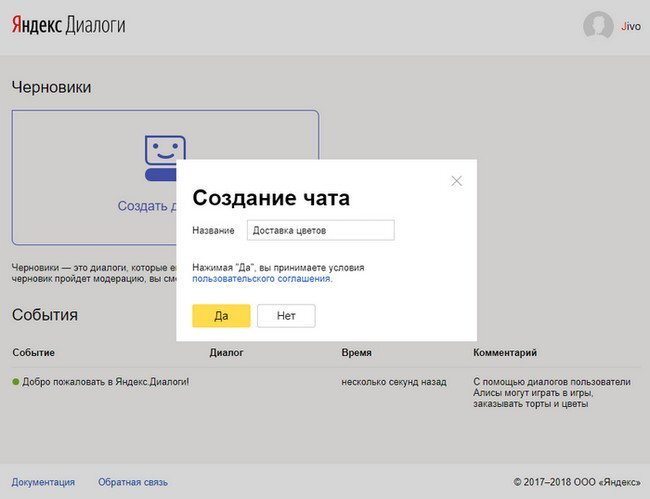Close the Создание чата dialog
Viewport: 650px width, 499px height.
pos(456,181)
